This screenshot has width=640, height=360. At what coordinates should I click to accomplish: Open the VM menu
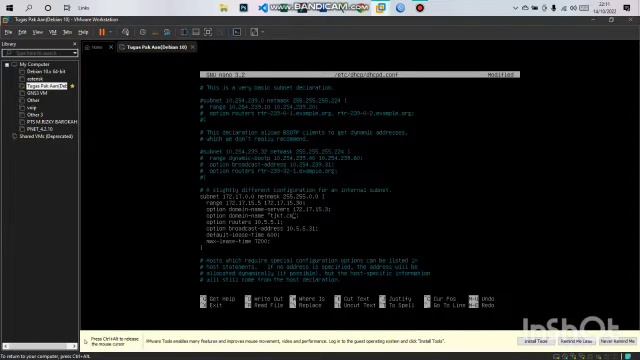[x=53, y=32]
